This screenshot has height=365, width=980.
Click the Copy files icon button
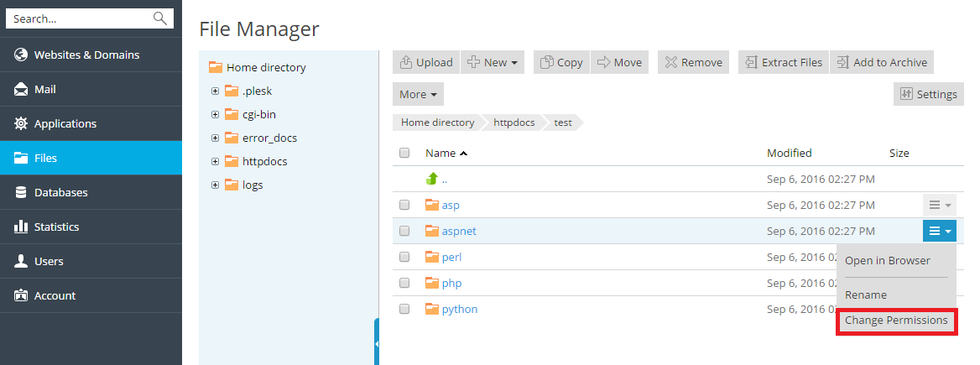click(561, 62)
